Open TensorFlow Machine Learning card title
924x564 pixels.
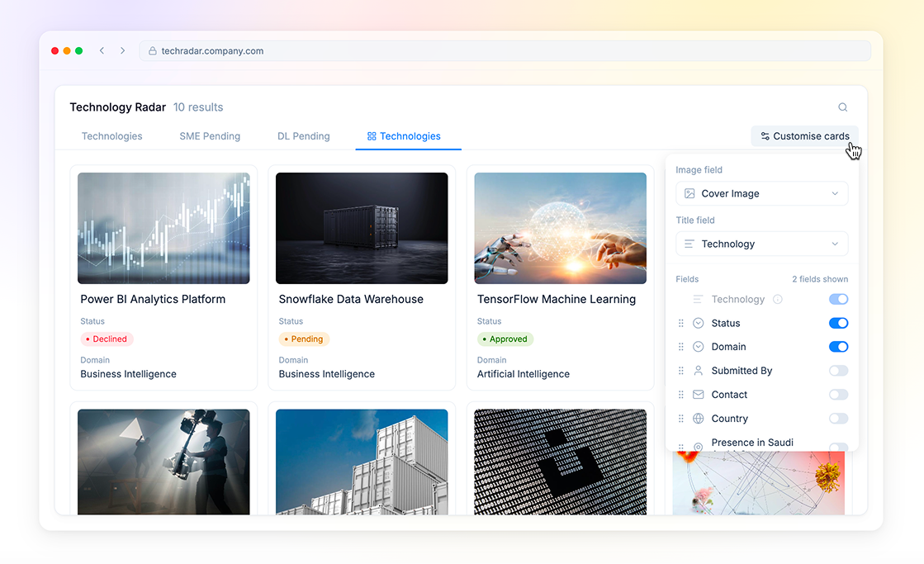[557, 300]
